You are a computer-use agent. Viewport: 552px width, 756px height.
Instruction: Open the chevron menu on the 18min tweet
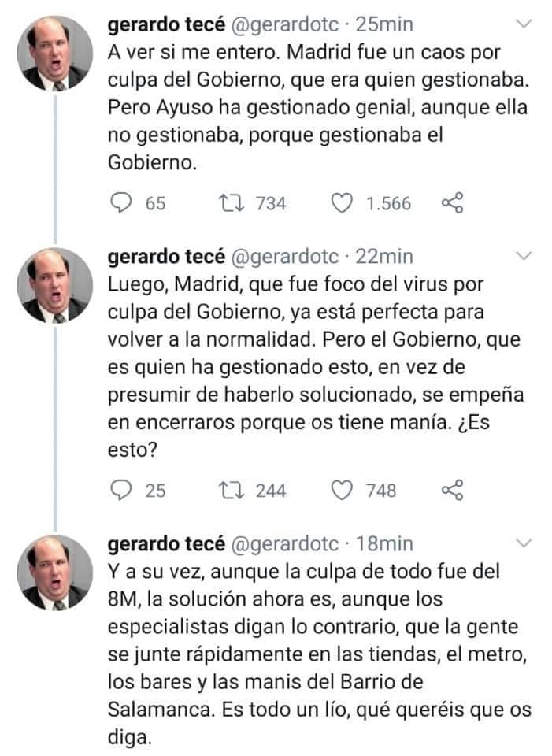point(524,543)
